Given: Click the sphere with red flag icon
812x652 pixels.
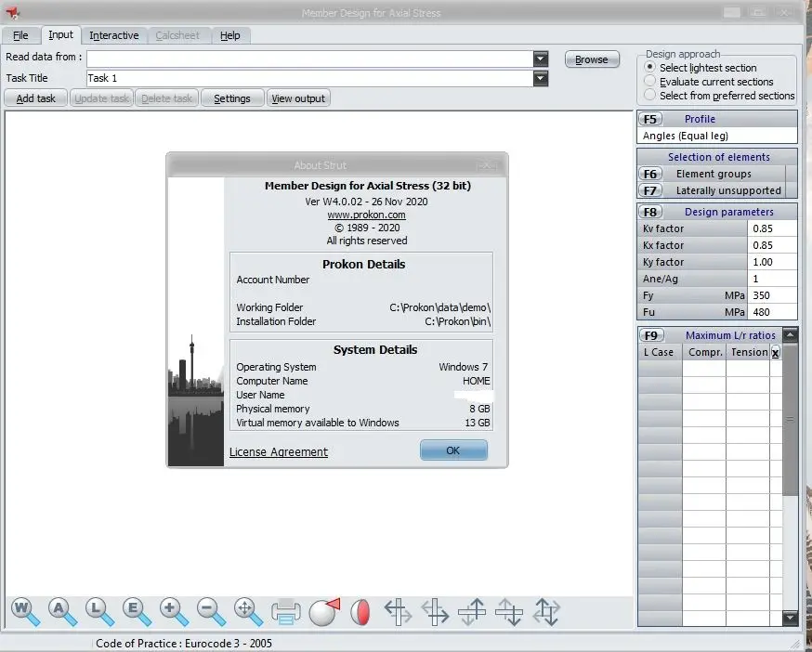Looking at the screenshot, I should [x=324, y=612].
